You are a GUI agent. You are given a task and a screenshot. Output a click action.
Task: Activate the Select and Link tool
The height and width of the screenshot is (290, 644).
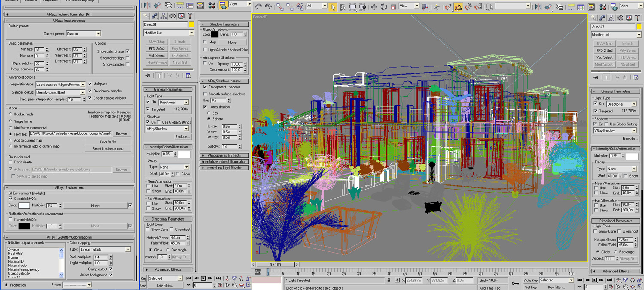click(x=280, y=7)
